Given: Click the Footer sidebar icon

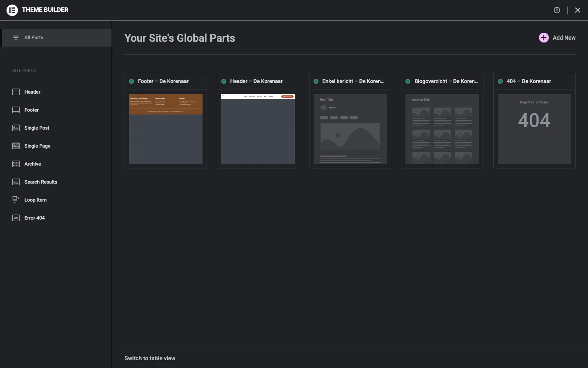Looking at the screenshot, I should (16, 110).
